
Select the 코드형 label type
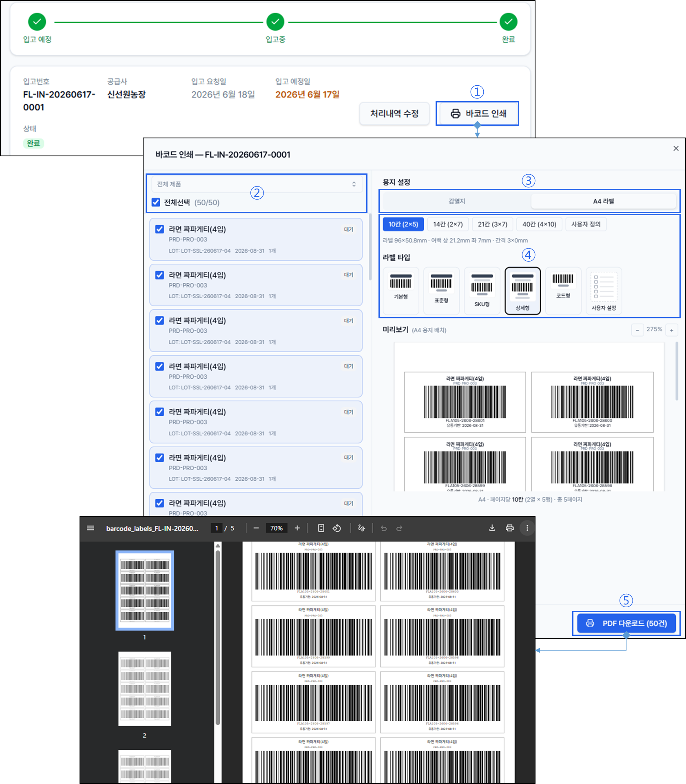click(x=563, y=291)
